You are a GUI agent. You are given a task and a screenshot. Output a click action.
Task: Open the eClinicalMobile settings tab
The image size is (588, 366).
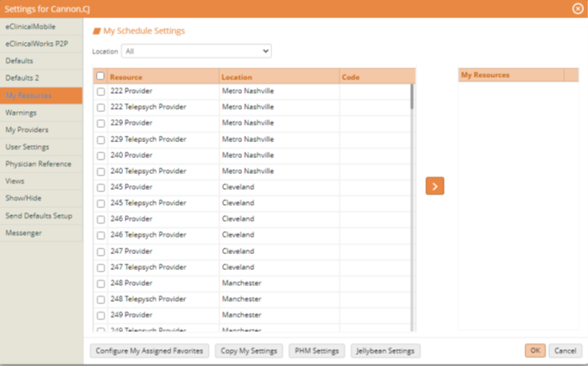pos(41,26)
